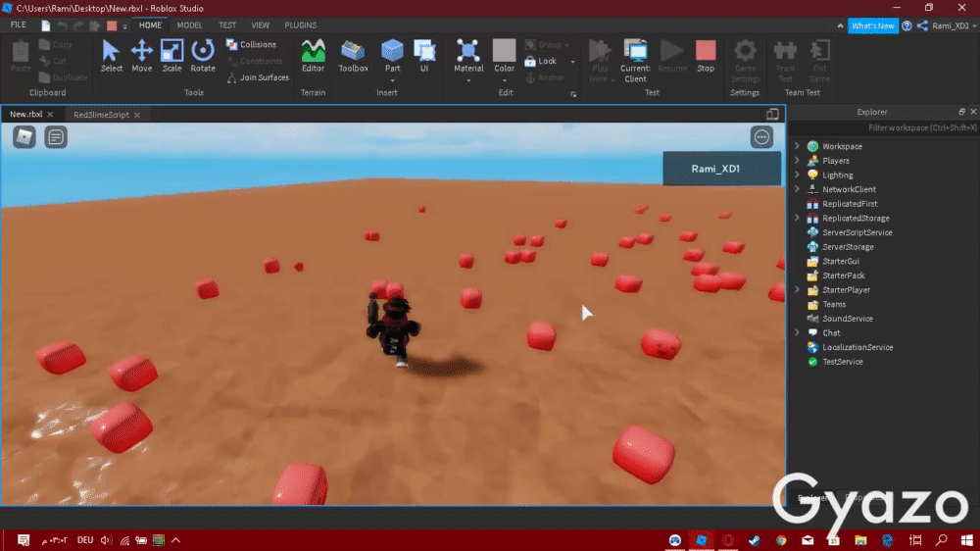Stop the running test
This screenshot has height=551, width=980.
point(706,56)
